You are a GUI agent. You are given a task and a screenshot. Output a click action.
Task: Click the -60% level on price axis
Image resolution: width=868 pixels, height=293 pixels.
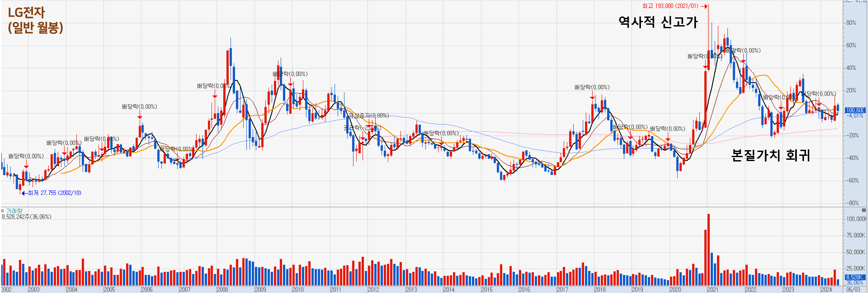852,181
